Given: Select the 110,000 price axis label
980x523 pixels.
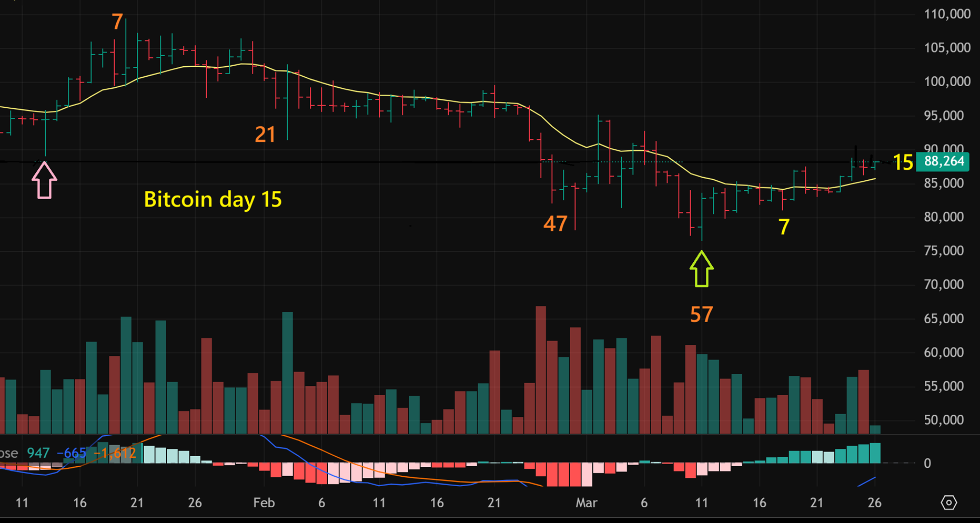Looking at the screenshot, I should coord(947,14).
